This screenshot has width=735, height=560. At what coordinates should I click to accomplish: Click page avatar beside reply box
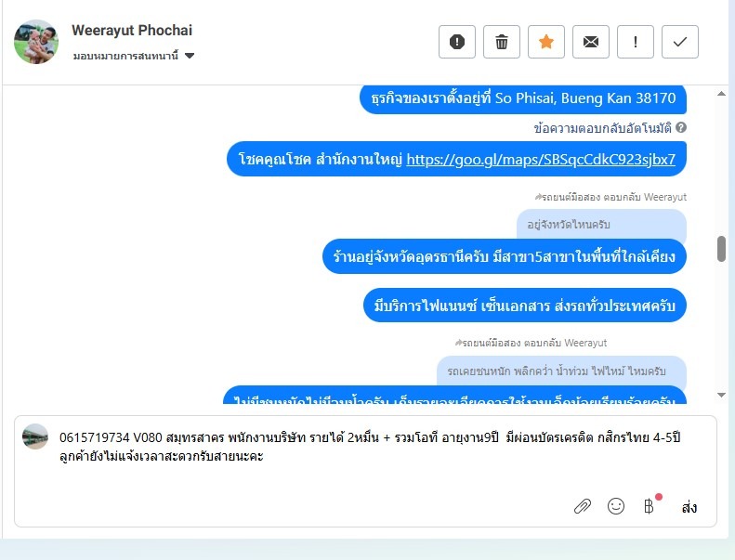pyautogui.click(x=35, y=436)
